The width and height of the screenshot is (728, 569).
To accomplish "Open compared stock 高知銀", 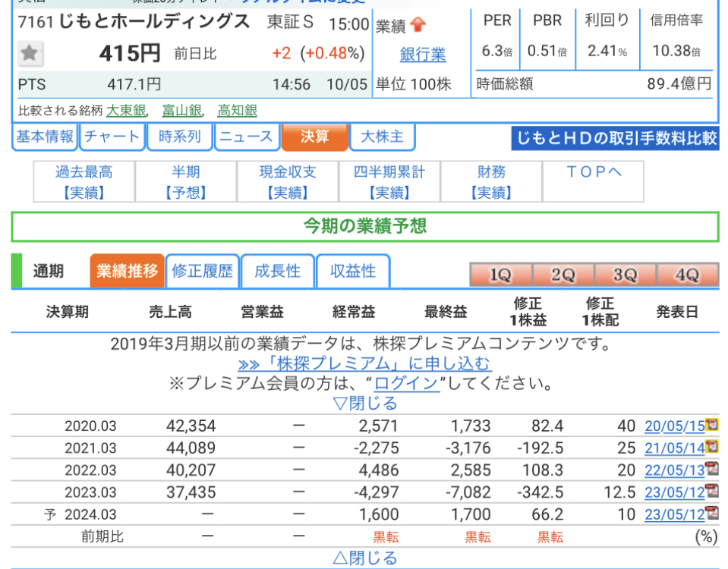I will (x=238, y=111).
